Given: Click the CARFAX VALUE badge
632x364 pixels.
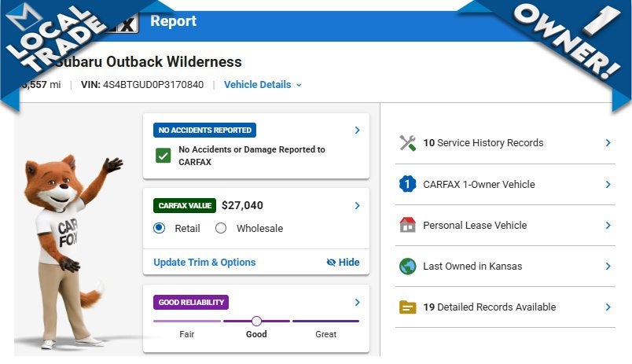Looking at the screenshot, I should (x=185, y=205).
